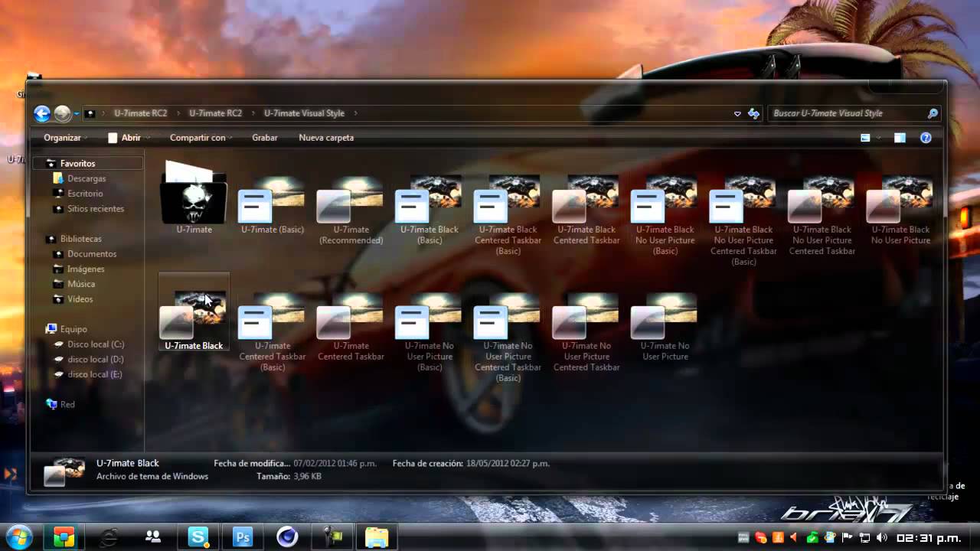Click the taskbar clock showing 02:31 p.m.

click(x=929, y=537)
